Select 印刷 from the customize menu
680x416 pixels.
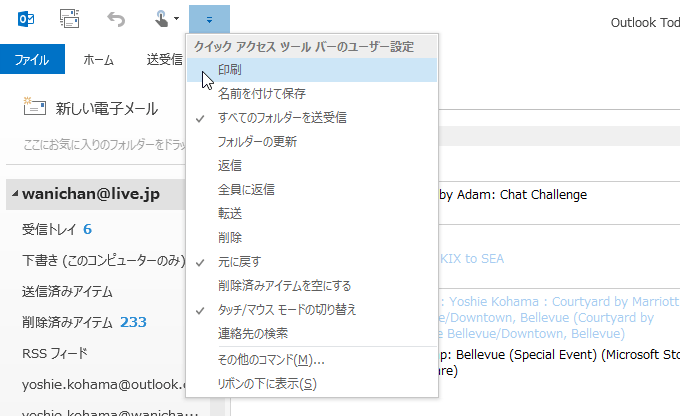pos(229,70)
